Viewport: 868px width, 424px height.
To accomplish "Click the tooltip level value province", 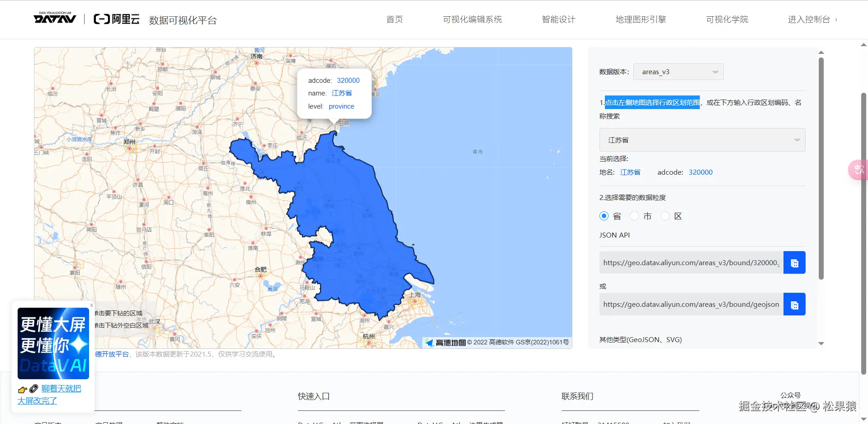I will click(x=341, y=106).
